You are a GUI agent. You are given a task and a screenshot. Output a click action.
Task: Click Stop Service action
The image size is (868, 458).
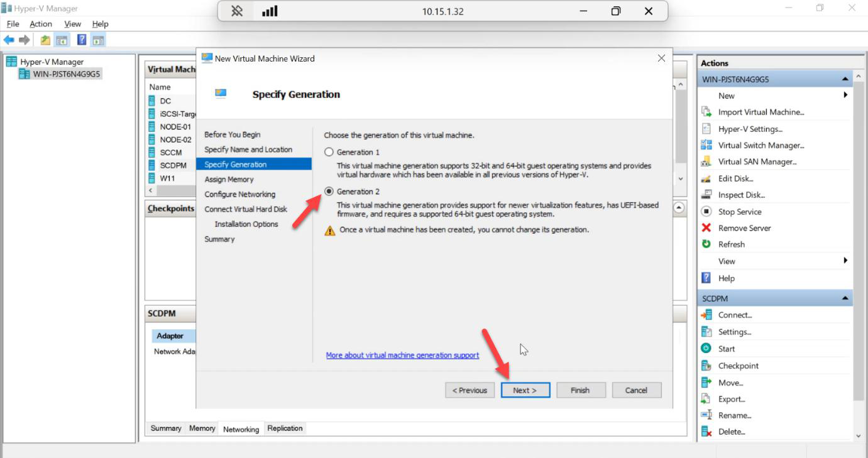click(x=740, y=212)
